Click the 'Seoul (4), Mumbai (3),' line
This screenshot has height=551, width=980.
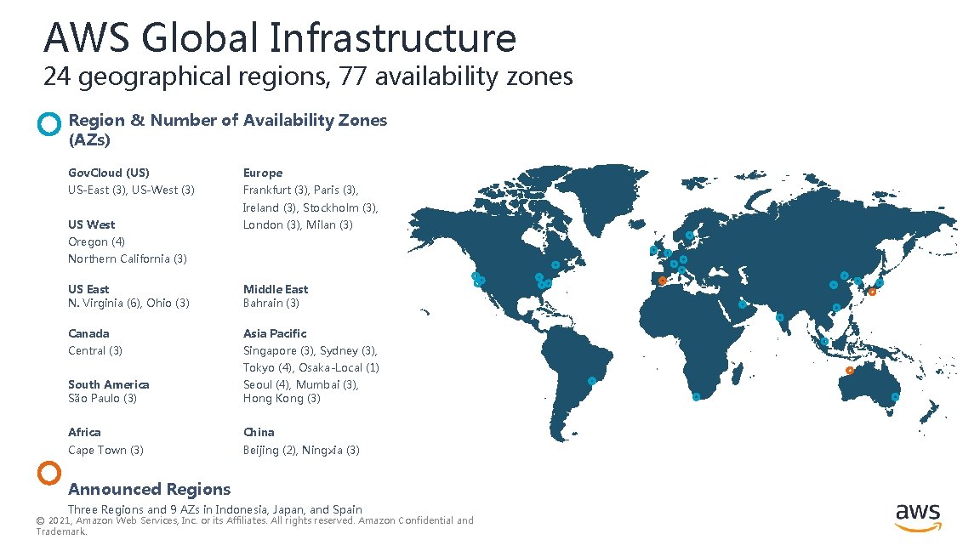(x=300, y=384)
